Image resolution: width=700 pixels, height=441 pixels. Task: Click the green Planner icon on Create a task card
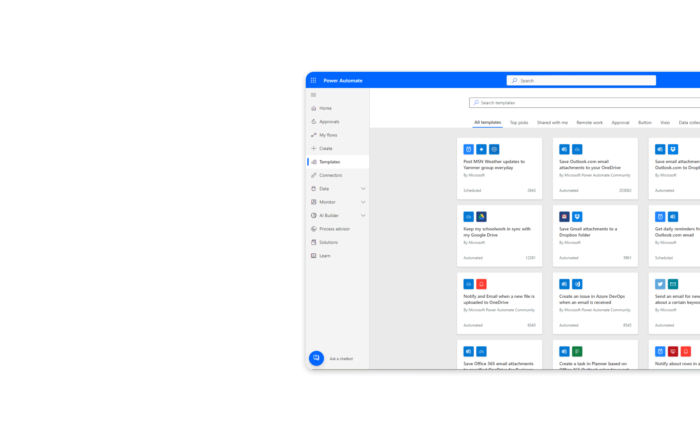click(x=577, y=351)
